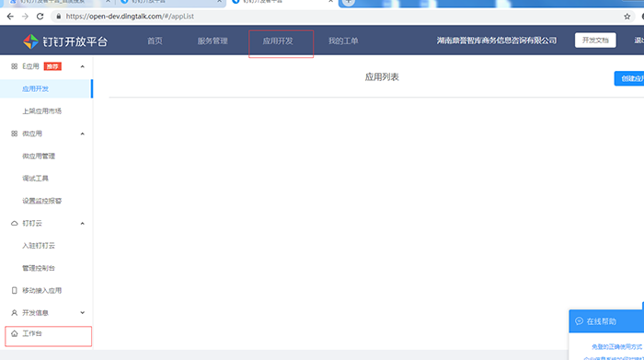Close the active browser tab
644x360 pixels.
[x=330, y=2]
